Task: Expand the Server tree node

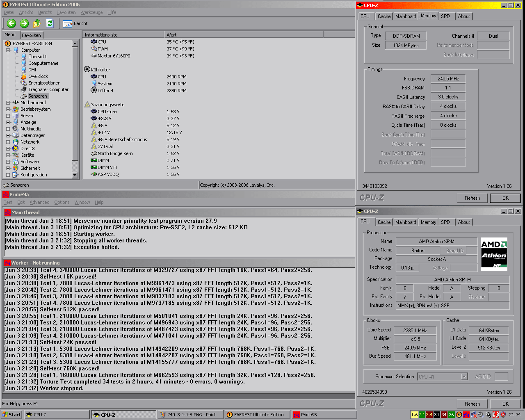Action: pyautogui.click(x=8, y=116)
